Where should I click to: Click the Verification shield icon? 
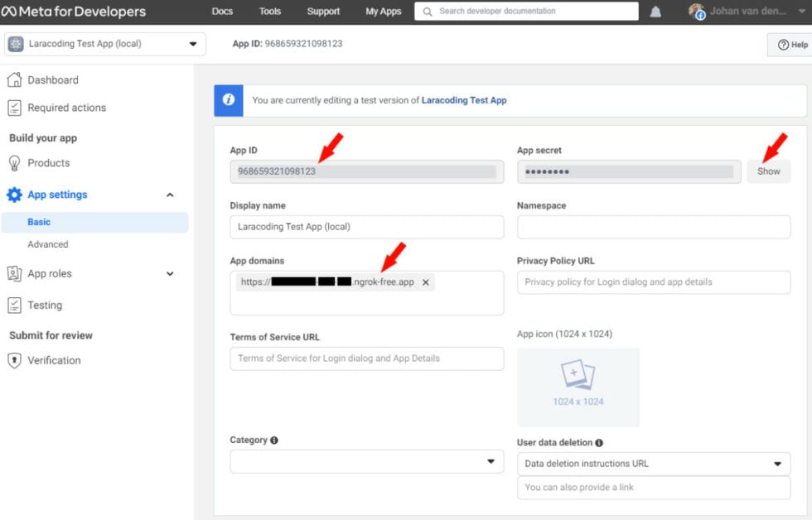coord(15,360)
